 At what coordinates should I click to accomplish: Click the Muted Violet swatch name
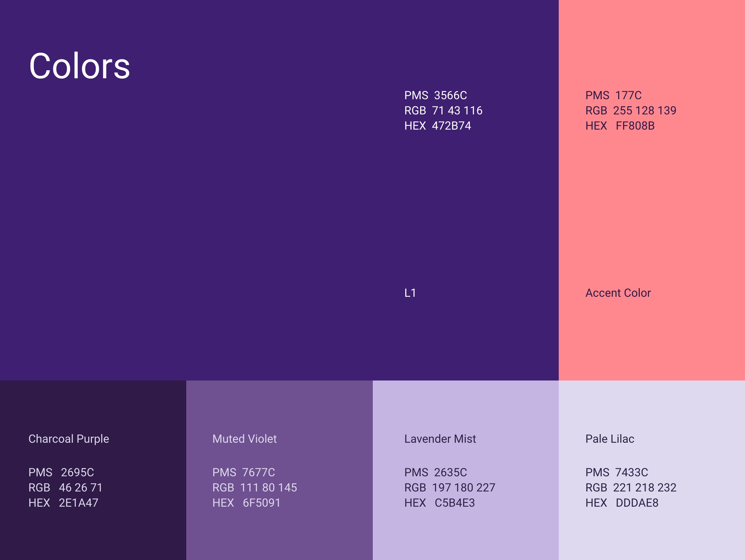coord(244,439)
